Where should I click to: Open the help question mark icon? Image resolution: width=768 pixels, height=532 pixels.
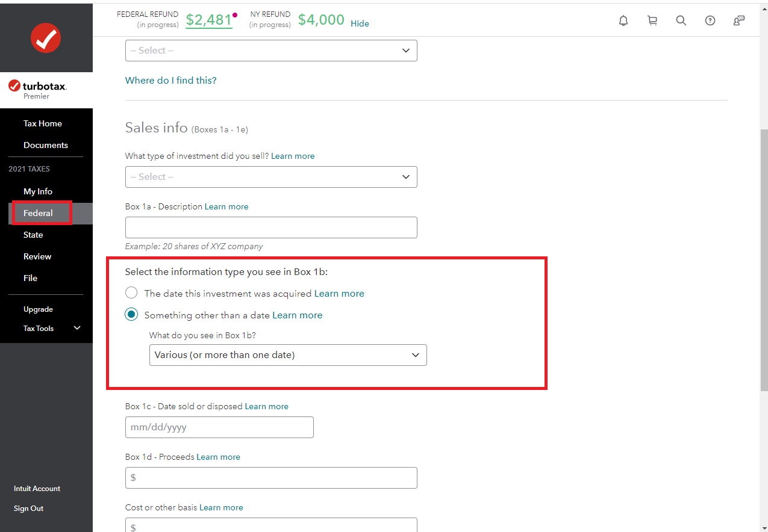pos(710,20)
